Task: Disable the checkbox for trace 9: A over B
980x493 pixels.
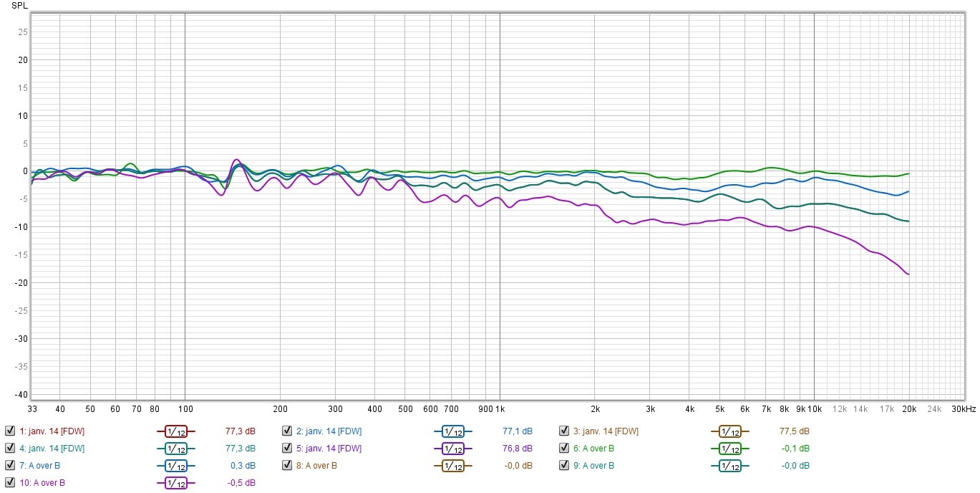Action: pyautogui.click(x=564, y=466)
